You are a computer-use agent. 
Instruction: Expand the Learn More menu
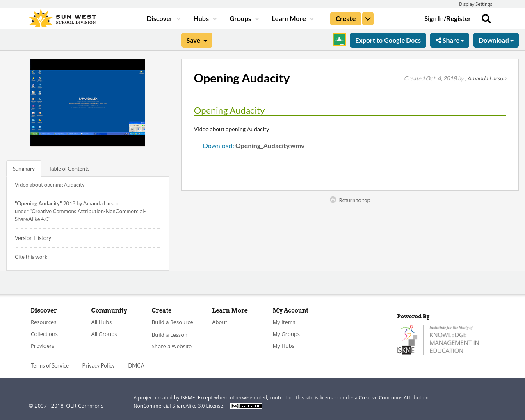pyautogui.click(x=292, y=19)
